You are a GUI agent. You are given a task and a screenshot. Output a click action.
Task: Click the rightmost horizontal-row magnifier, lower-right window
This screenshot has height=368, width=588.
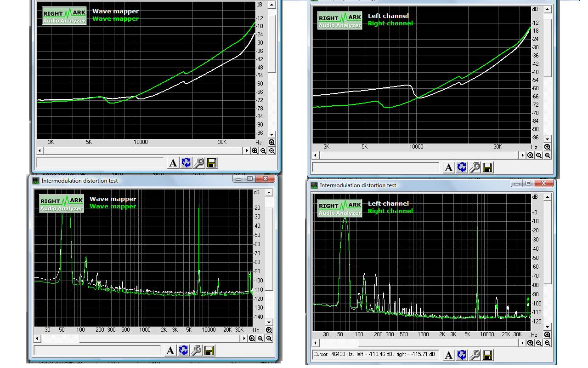(548, 343)
